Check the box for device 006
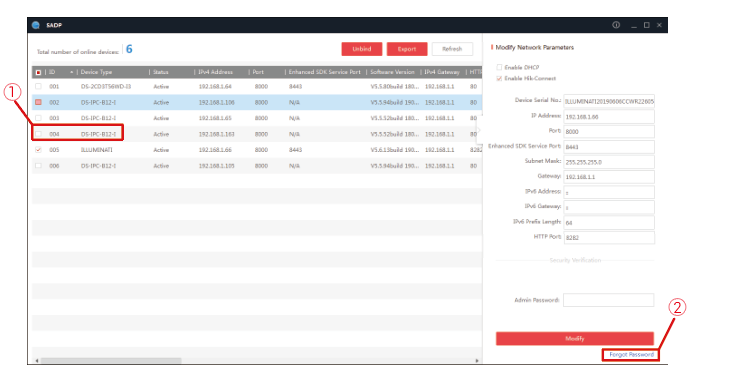 click(x=38, y=166)
